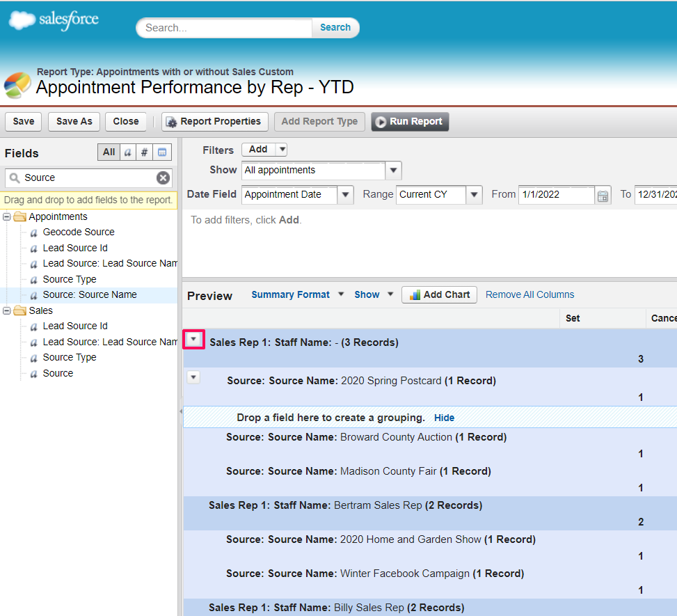Image resolution: width=677 pixels, height=616 pixels.
Task: Click the Add Chart button
Action: pyautogui.click(x=439, y=294)
